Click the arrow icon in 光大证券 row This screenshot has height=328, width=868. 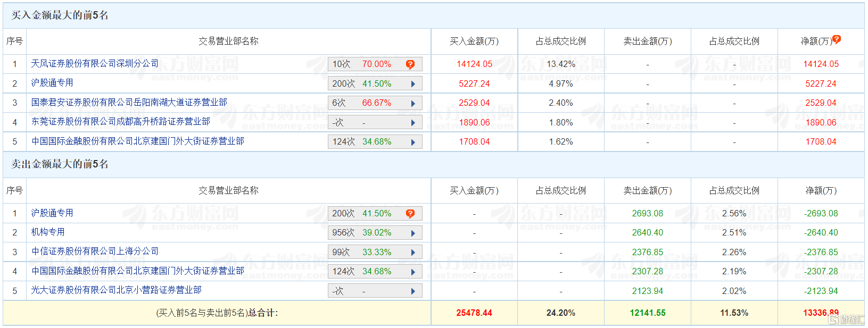tap(413, 291)
